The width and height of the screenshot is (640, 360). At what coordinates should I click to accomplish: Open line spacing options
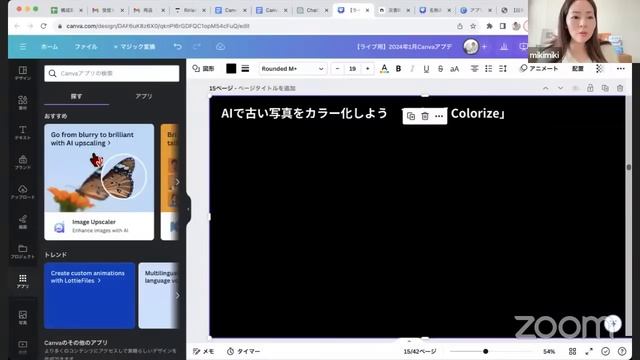(x=503, y=69)
